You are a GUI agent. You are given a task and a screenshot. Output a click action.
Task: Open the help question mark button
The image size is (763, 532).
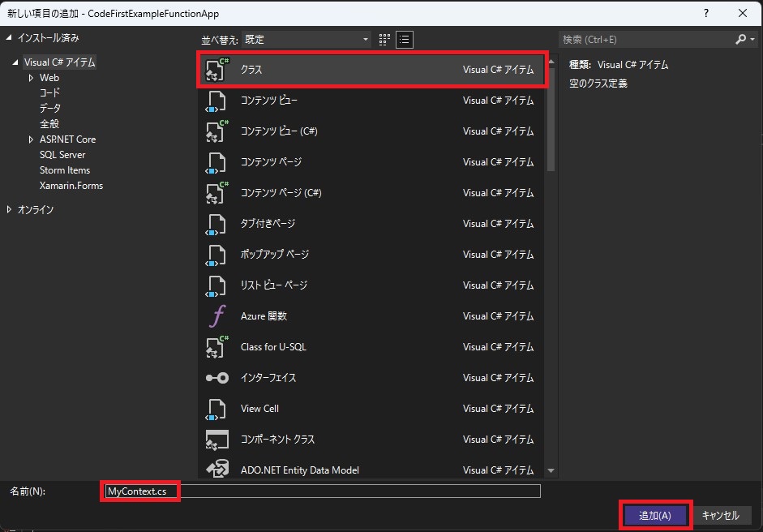pos(706,13)
